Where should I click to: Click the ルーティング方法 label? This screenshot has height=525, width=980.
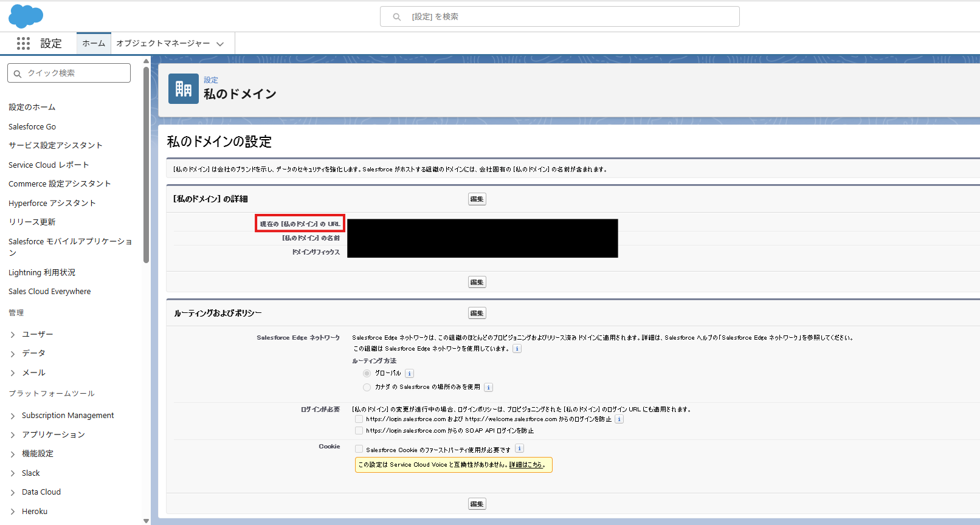point(374,361)
